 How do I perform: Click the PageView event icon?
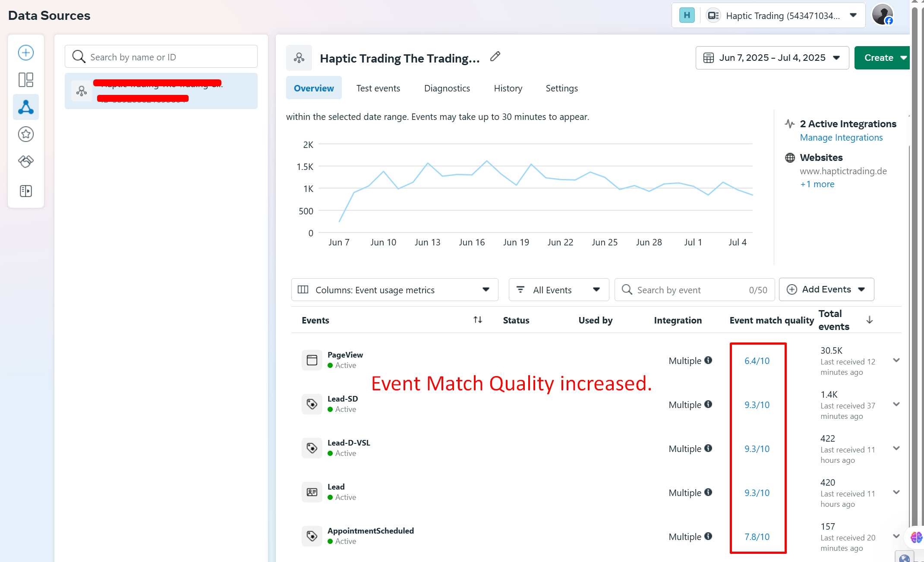coord(312,360)
